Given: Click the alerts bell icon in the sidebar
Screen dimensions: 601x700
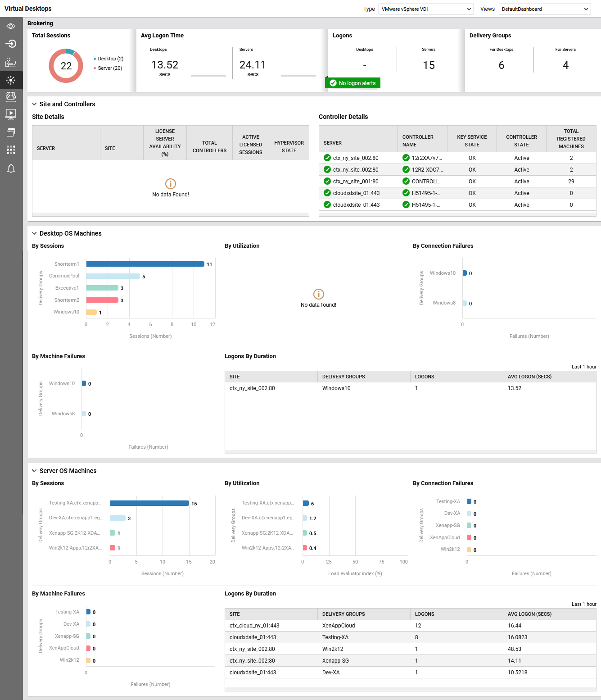Looking at the screenshot, I should coord(11,168).
